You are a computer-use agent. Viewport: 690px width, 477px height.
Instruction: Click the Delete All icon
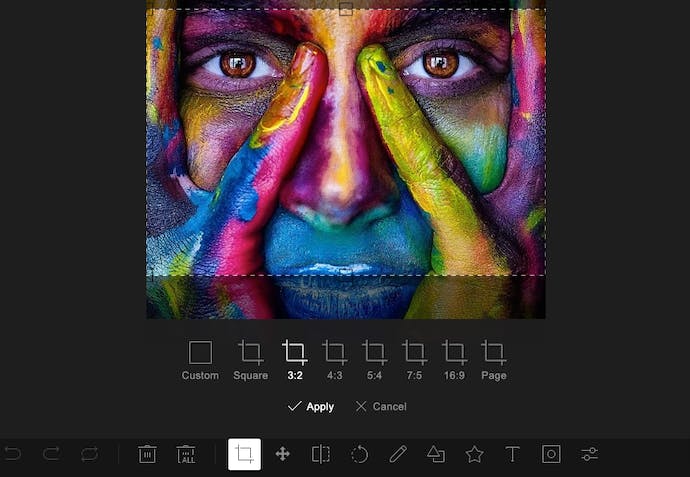click(x=186, y=454)
